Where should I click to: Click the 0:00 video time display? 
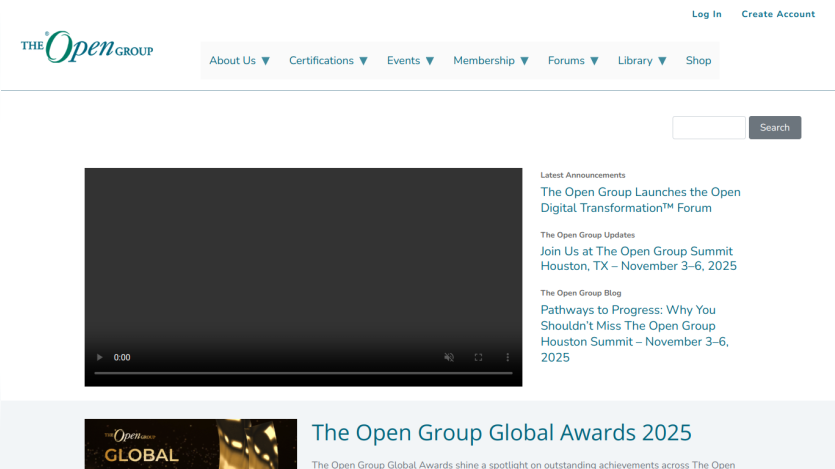[x=122, y=357]
